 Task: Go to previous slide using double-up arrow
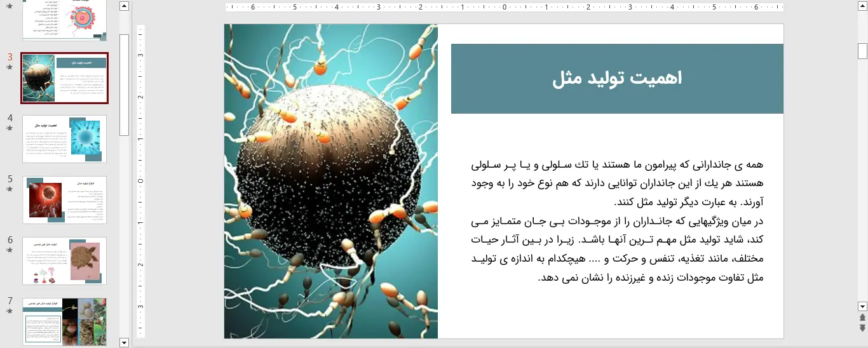[862, 317]
